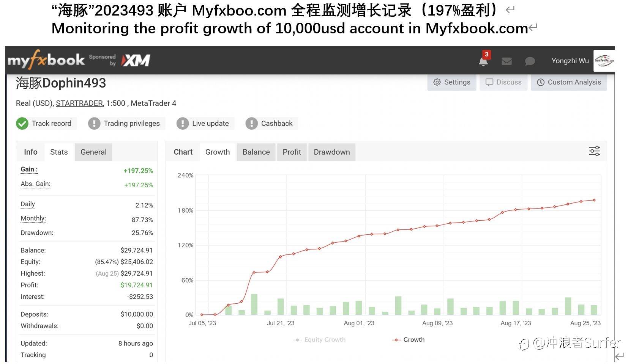
Task: Click the Live update warning icon
Action: pos(183,123)
